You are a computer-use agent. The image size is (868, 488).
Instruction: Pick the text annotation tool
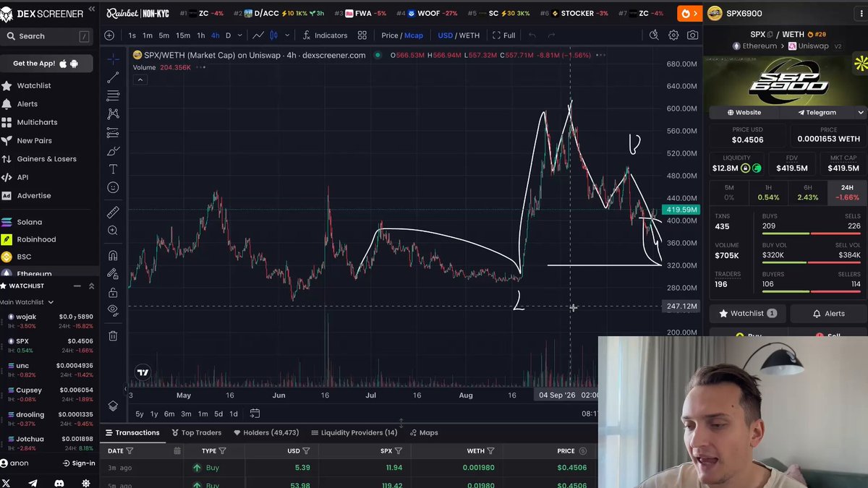click(x=113, y=169)
